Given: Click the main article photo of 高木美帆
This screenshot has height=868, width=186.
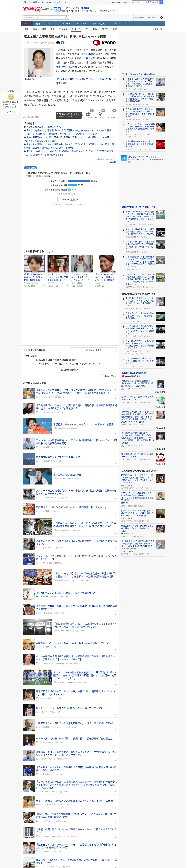Looking at the screenshot, I should click(x=39, y=63).
